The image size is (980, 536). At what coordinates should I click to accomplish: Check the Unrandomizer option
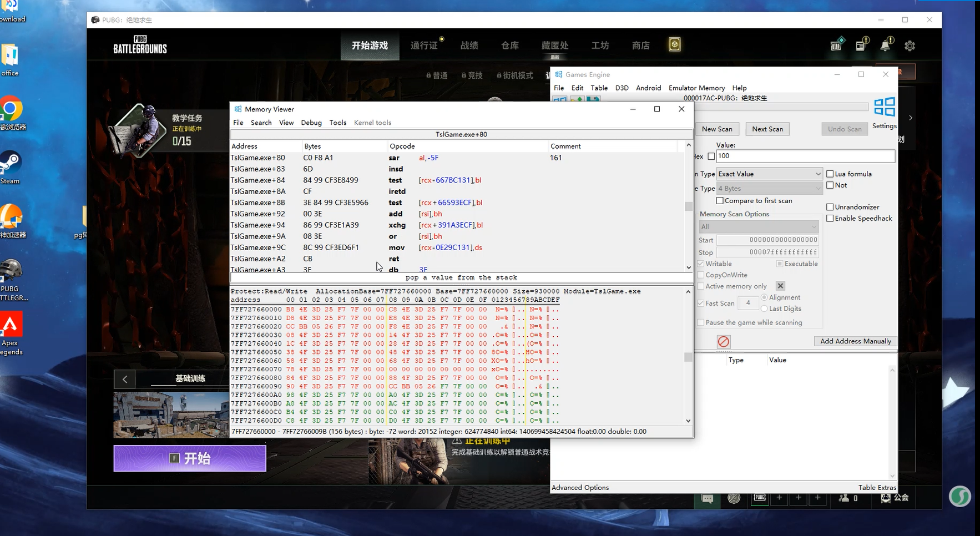[830, 207]
